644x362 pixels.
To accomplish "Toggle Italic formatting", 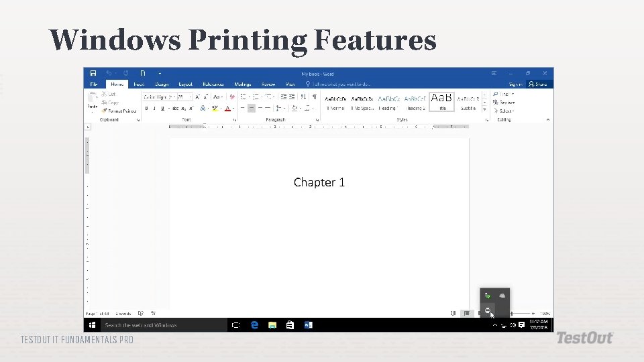I will pos(154,109).
